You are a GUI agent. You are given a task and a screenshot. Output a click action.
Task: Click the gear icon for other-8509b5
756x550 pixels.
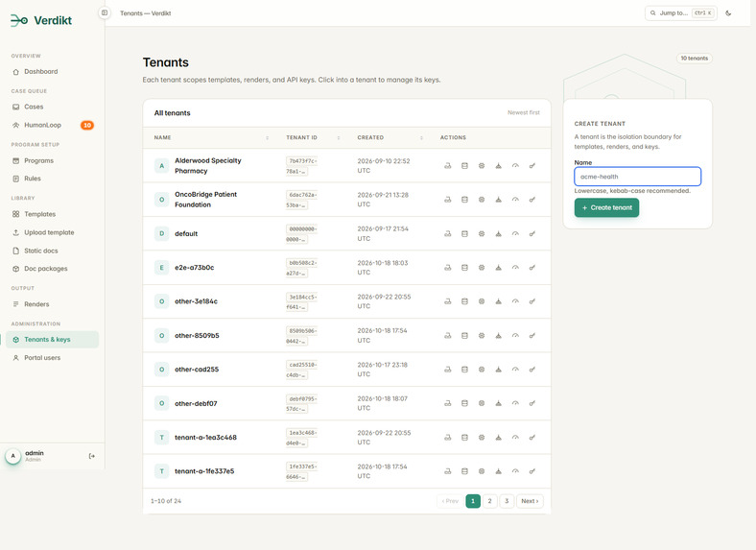click(482, 336)
